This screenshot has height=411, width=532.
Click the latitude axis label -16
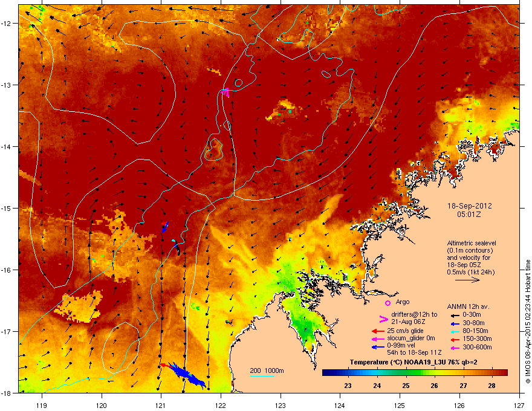tap(7, 270)
